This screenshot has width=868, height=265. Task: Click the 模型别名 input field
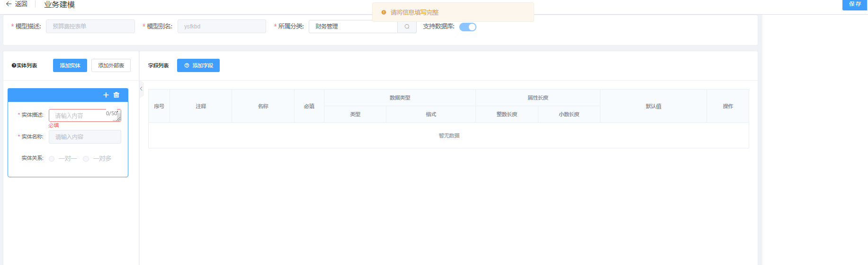[222, 27]
